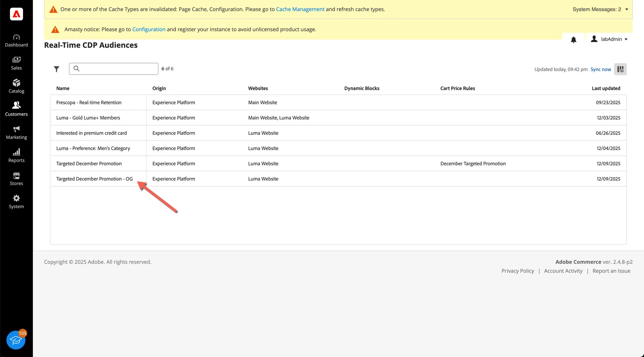Open the Catalog sidebar menu
The height and width of the screenshot is (357, 644).
16,86
